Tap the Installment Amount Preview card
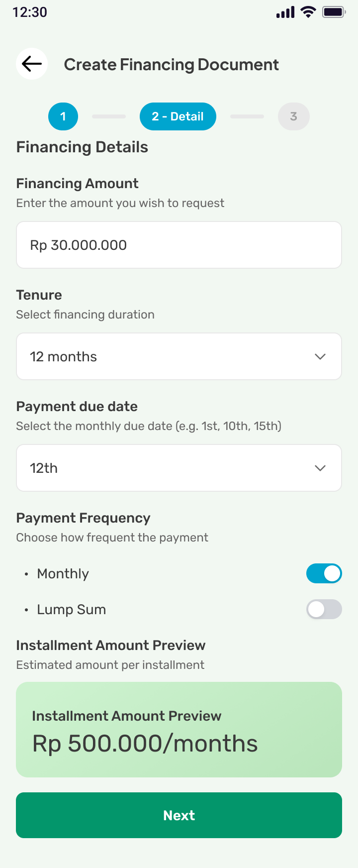Image resolution: width=358 pixels, height=868 pixels. click(179, 730)
